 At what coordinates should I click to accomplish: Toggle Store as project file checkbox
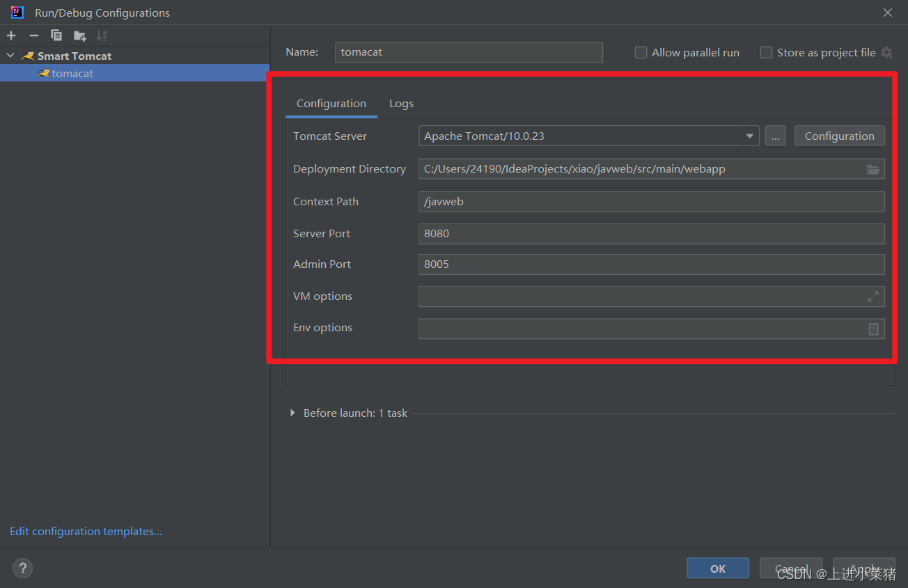[x=766, y=52]
